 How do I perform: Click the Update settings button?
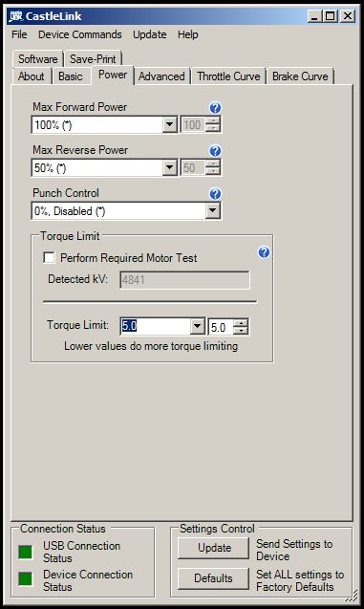point(213,548)
